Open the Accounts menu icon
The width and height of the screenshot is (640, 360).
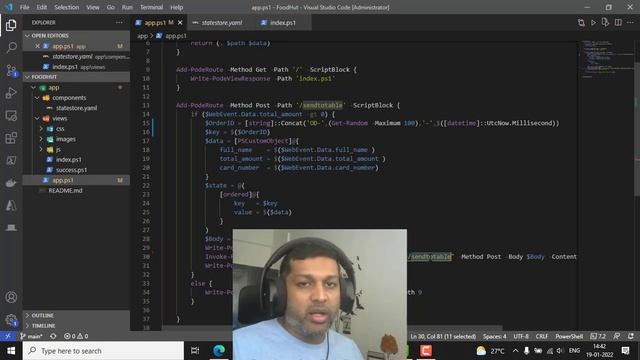pos(11,297)
